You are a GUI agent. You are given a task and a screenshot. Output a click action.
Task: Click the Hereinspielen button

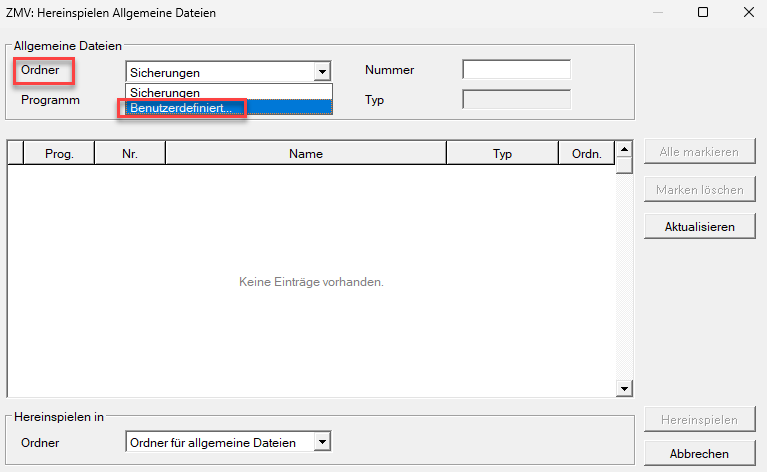pyautogui.click(x=699, y=420)
